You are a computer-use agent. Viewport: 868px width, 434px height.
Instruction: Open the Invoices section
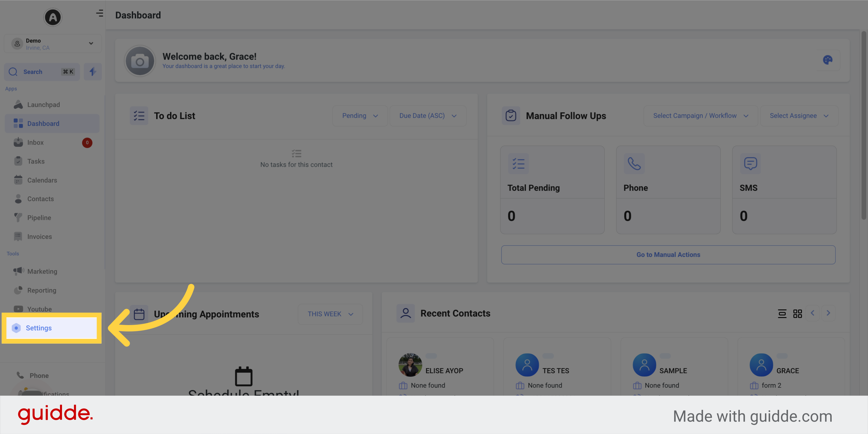(x=39, y=236)
